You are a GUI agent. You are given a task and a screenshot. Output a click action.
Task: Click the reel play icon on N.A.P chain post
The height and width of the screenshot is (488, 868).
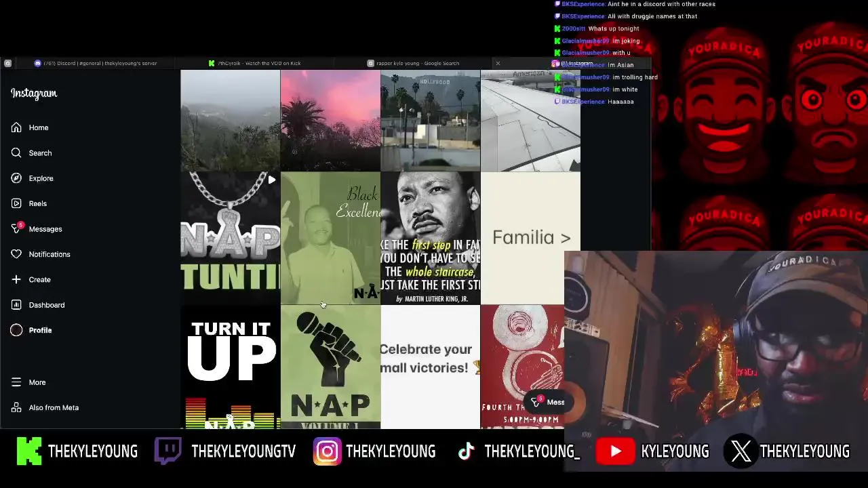coord(271,180)
